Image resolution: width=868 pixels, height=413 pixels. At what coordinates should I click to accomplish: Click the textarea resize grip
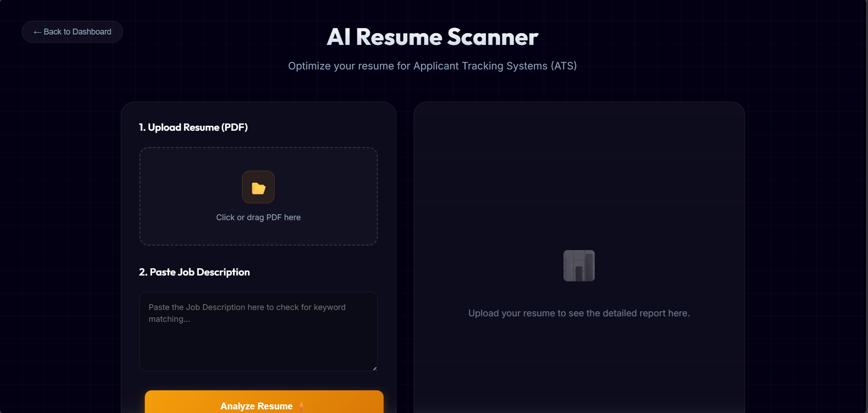(x=374, y=368)
